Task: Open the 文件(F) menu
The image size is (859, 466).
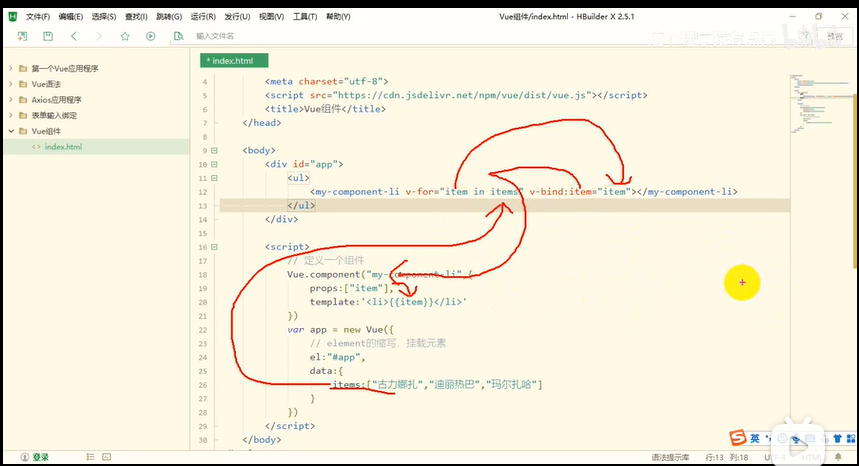Action: pos(38,17)
